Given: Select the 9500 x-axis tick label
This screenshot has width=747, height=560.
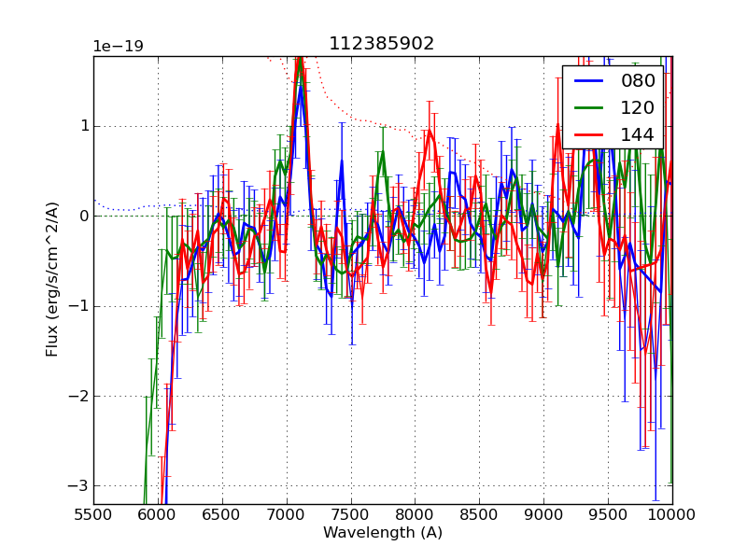Looking at the screenshot, I should tap(608, 514).
